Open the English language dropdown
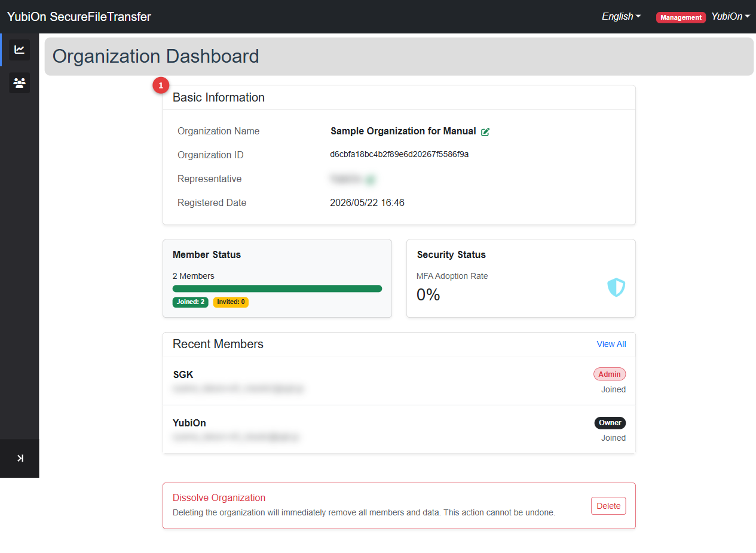This screenshot has height=553, width=756. click(621, 17)
